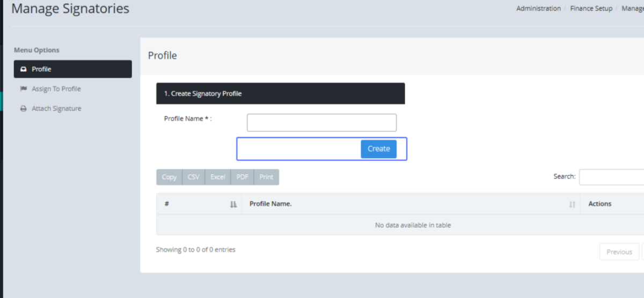Click the Actions column header
Viewport: 644px width, 298px height.
[599, 204]
